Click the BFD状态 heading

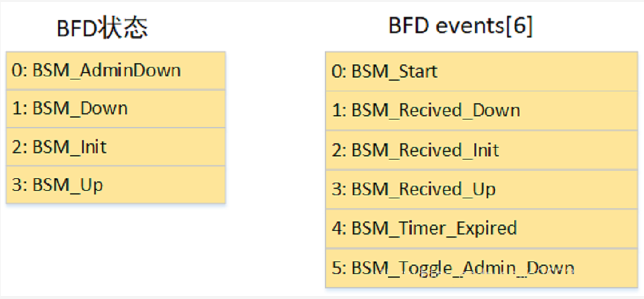[x=102, y=29]
